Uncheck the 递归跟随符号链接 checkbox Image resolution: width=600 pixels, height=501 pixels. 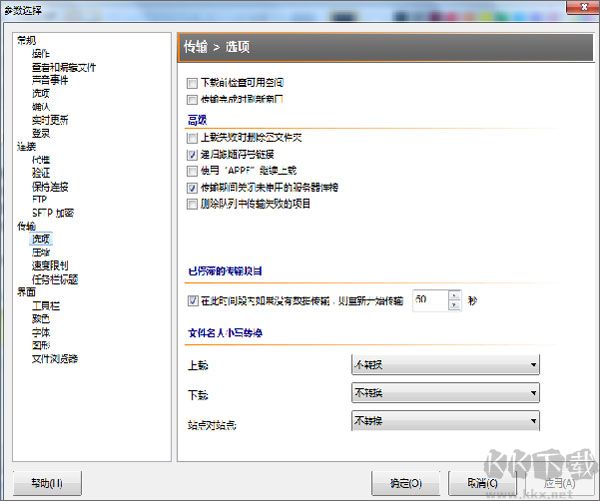tap(192, 155)
